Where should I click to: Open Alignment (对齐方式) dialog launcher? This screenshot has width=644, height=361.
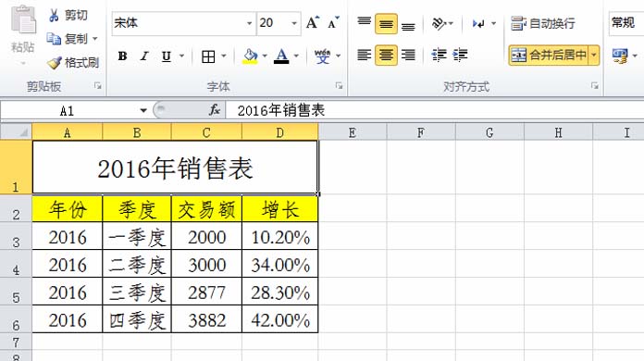[594, 85]
